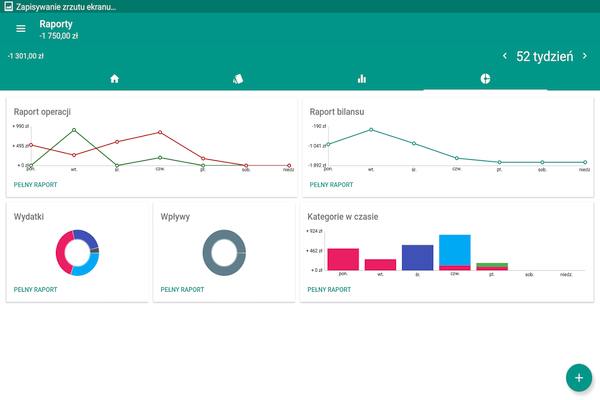Select the pie chart reports tab
The image size is (600, 400).
click(x=485, y=79)
